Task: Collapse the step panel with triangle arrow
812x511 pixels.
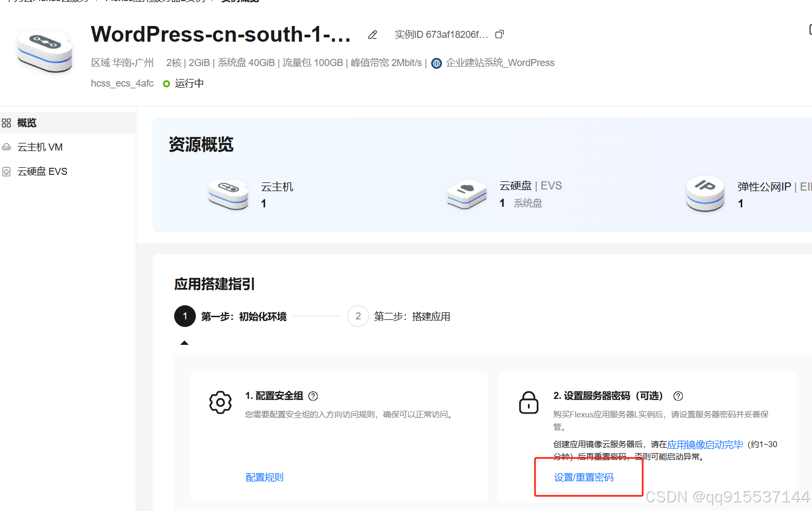Action: coord(184,343)
